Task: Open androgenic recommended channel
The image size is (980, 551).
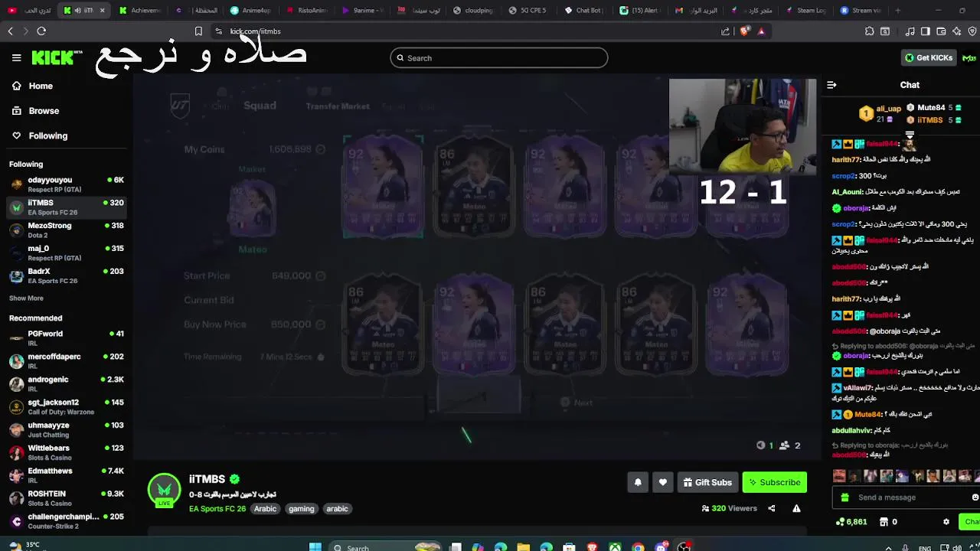Action: [66, 383]
